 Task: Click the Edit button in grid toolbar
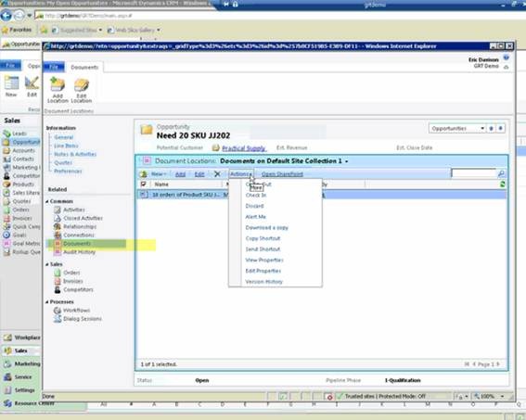click(199, 174)
